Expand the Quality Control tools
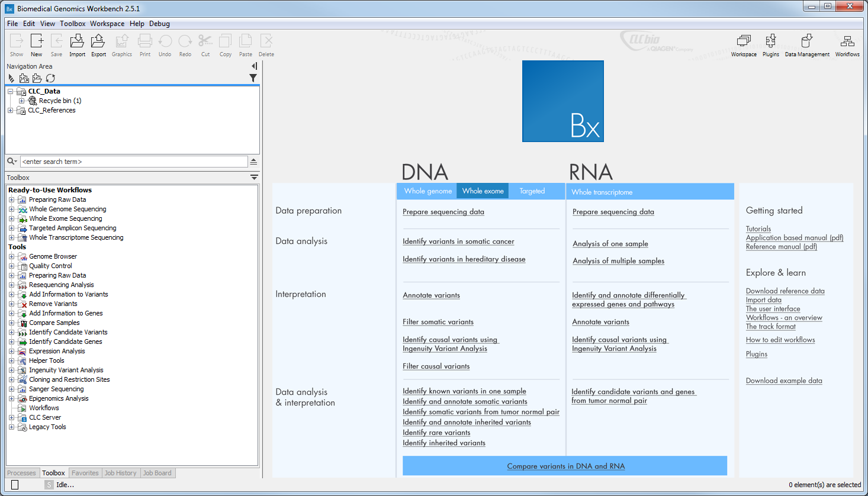This screenshot has height=496, width=868. (11, 266)
